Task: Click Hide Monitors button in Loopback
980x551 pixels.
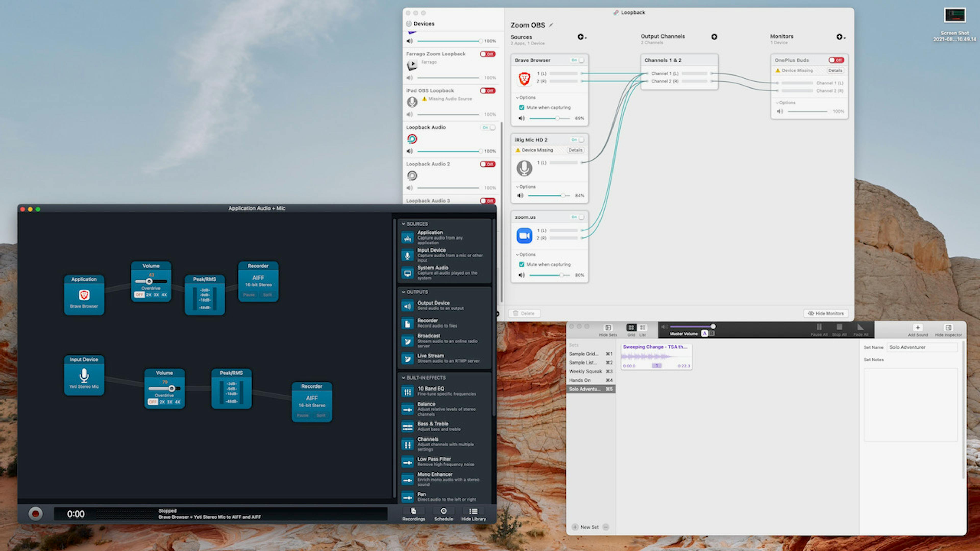Action: click(826, 313)
